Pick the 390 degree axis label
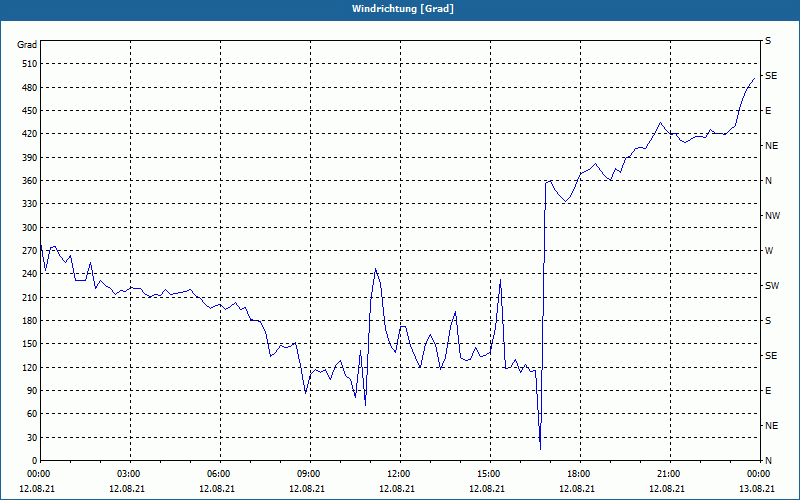This screenshot has height=500, width=800. pyautogui.click(x=30, y=157)
